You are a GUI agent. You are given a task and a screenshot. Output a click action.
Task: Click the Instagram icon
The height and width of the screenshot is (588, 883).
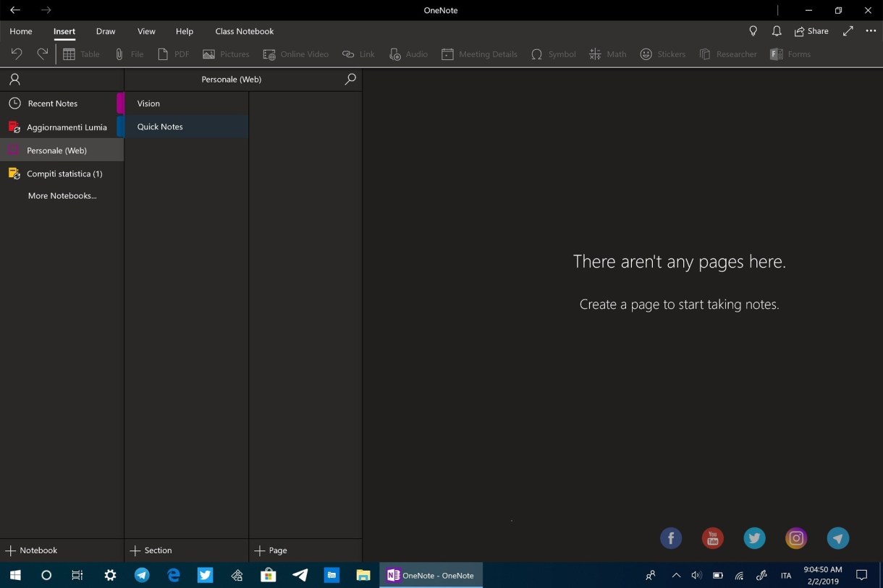(x=796, y=537)
